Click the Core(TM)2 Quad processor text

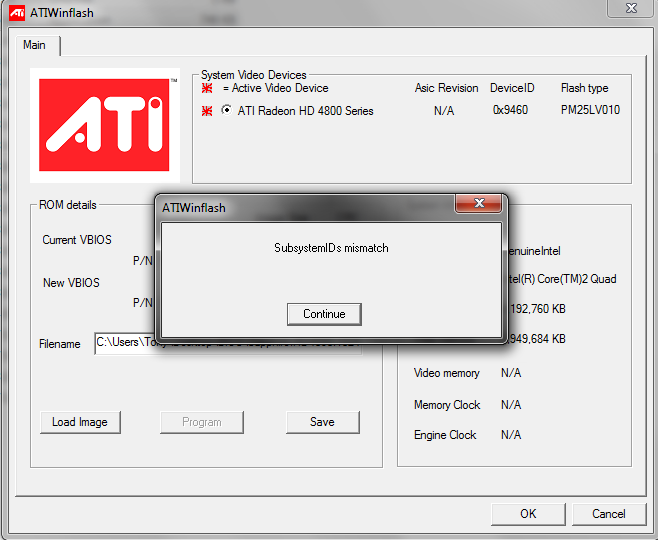(561, 279)
